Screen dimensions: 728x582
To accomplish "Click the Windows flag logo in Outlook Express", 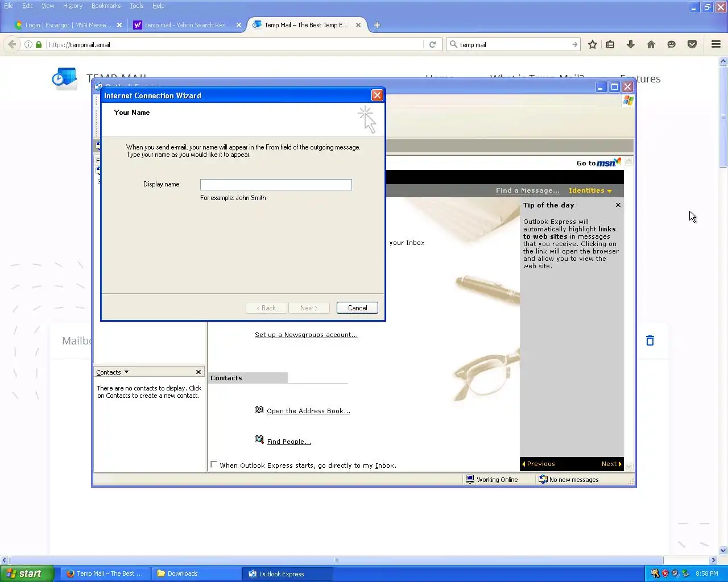I will (x=628, y=101).
